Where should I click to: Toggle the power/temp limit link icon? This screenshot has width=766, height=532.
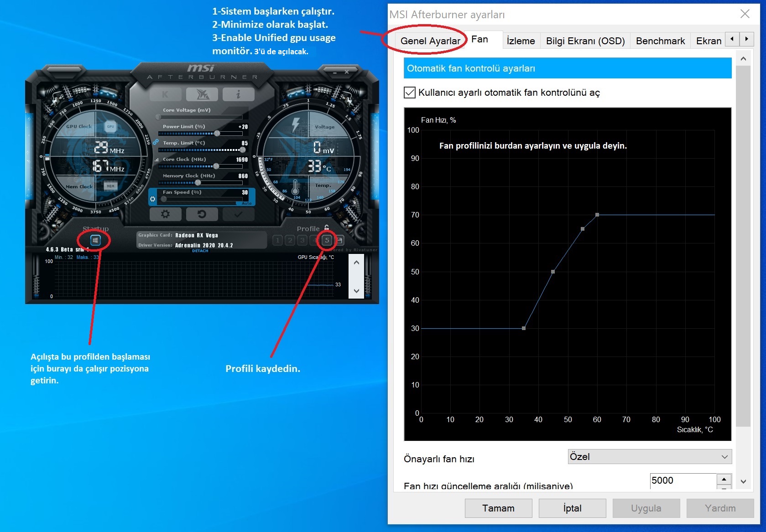click(156, 142)
